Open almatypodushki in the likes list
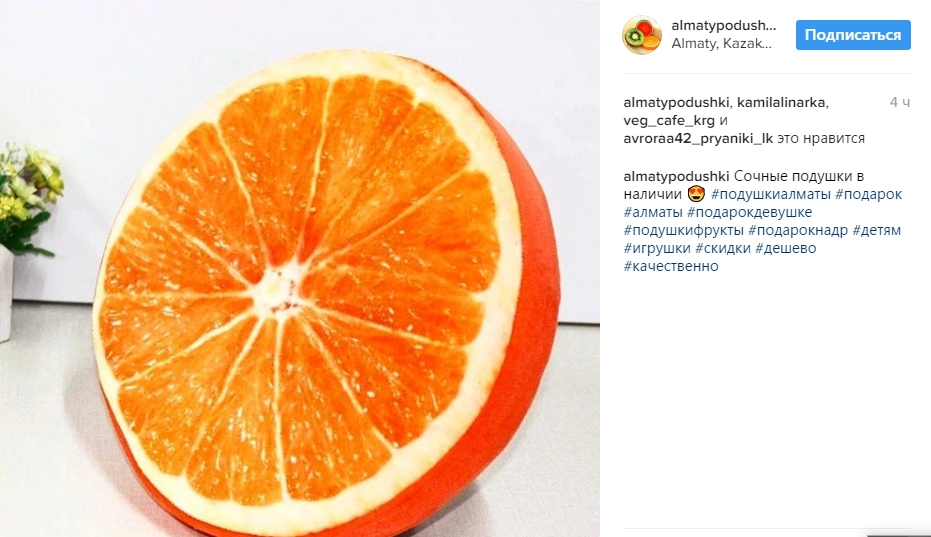931x537 pixels. tap(676, 102)
